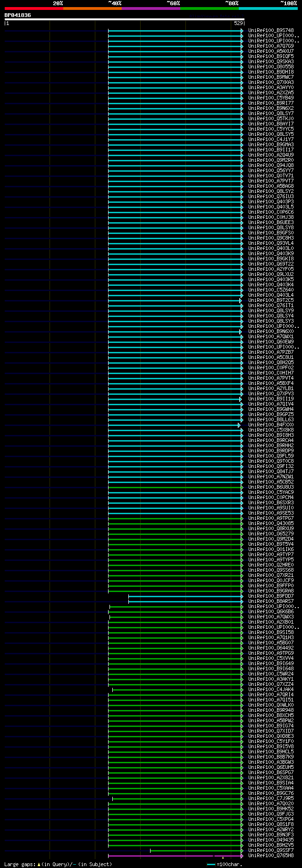Open hit UniRef100_A5AXU7

(271, 51)
